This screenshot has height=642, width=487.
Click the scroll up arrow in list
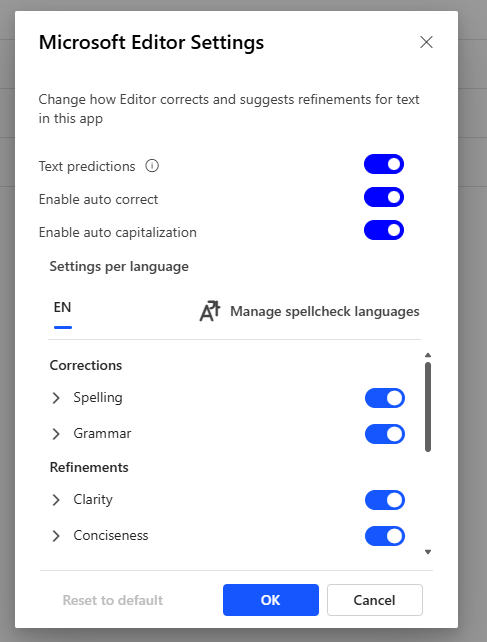click(428, 355)
